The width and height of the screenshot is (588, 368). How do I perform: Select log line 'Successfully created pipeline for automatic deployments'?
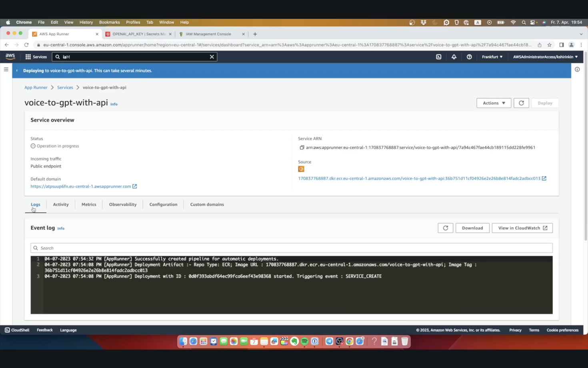(162, 259)
